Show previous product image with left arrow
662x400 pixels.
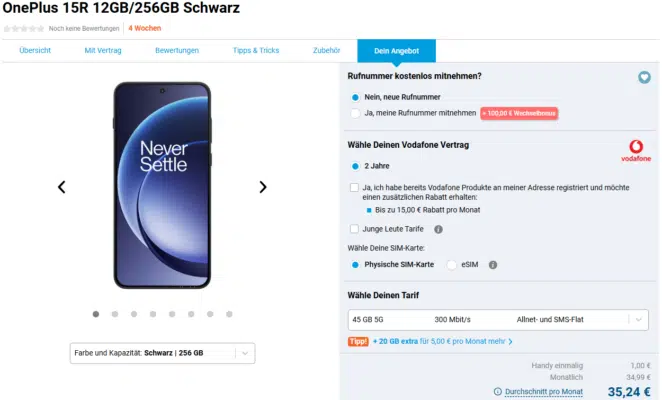click(x=62, y=187)
